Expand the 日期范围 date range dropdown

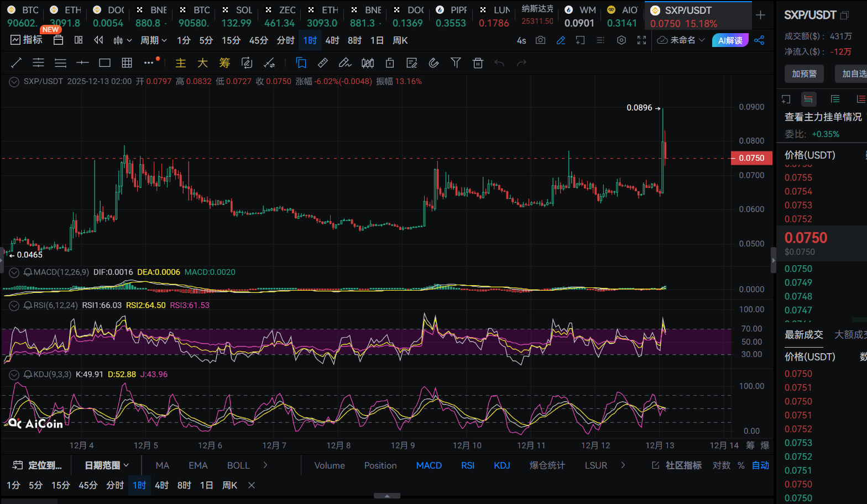106,465
